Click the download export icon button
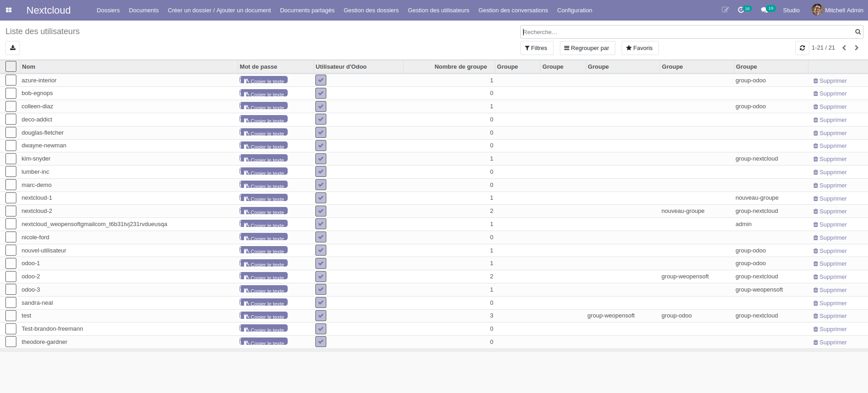This screenshot has width=868, height=393. (13, 48)
